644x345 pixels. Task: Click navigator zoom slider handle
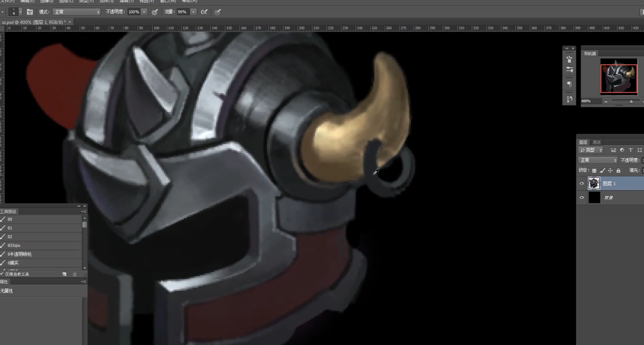tap(631, 101)
